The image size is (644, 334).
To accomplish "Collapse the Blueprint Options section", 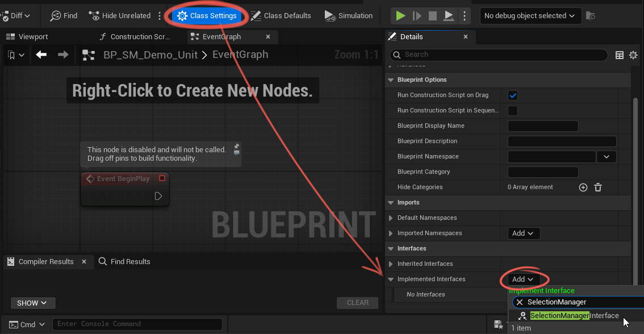I will [391, 80].
